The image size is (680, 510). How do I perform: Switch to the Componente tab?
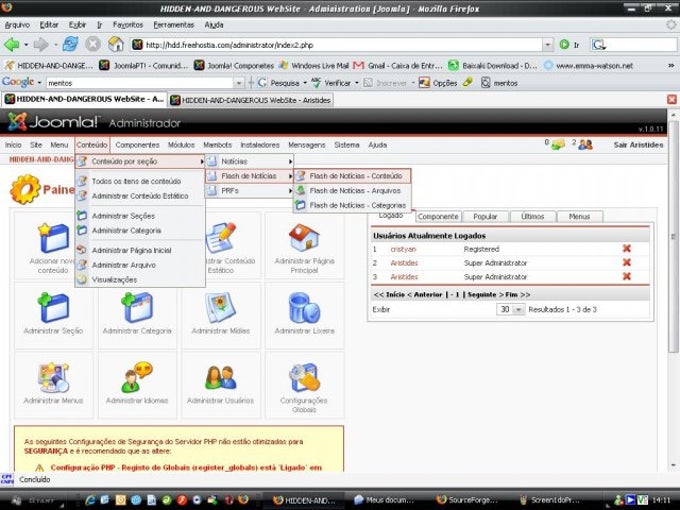click(438, 216)
